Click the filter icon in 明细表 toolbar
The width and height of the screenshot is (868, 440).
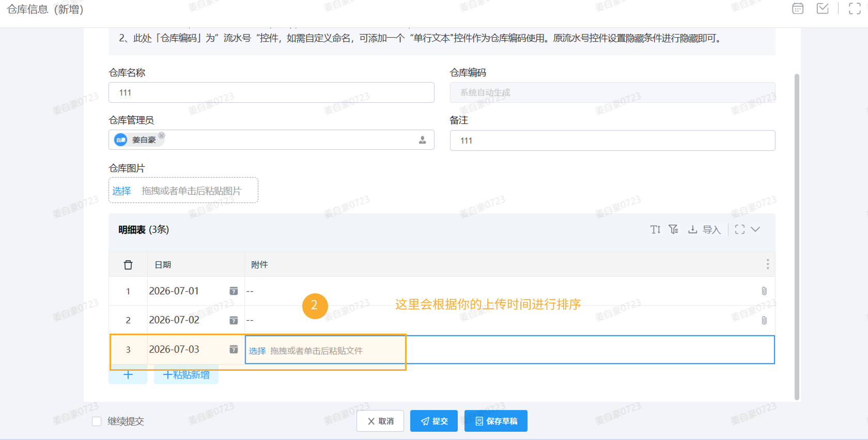tap(673, 229)
